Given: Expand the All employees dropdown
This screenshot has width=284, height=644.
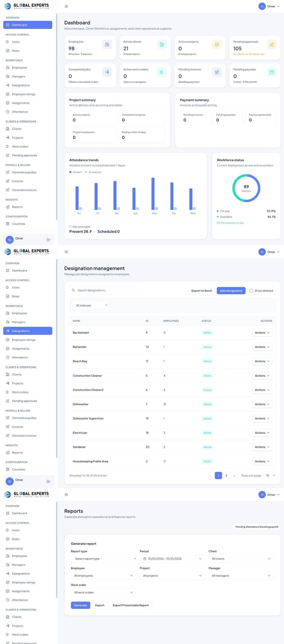Looking at the screenshot, I should pyautogui.click(x=104, y=575).
